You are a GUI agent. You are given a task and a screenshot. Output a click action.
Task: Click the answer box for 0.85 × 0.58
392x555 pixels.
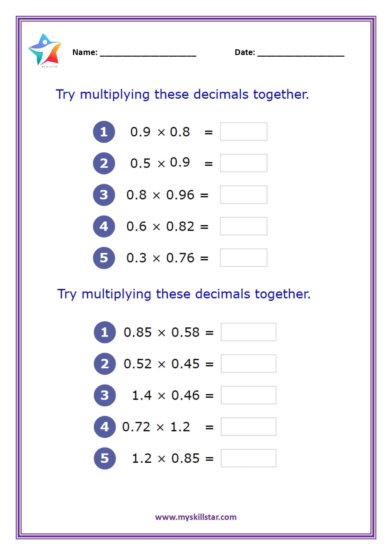tap(249, 332)
